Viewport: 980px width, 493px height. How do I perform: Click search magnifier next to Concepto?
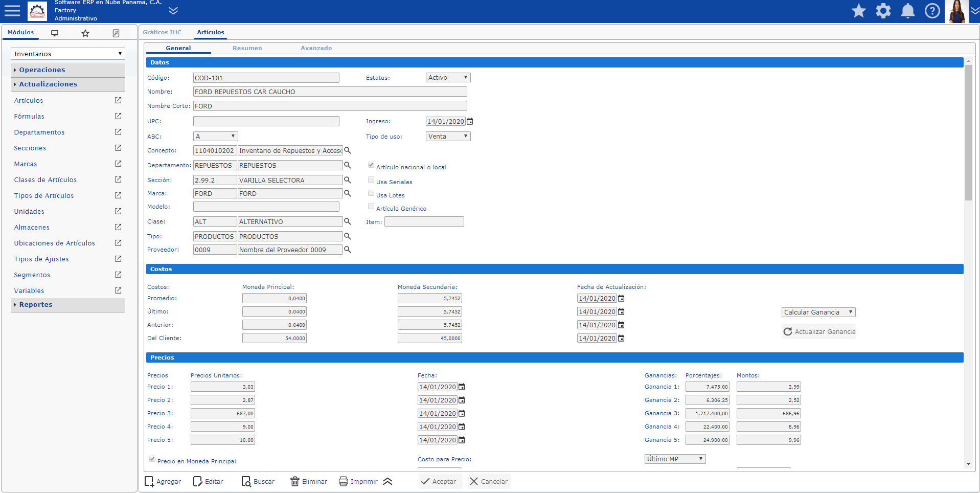[x=348, y=150]
